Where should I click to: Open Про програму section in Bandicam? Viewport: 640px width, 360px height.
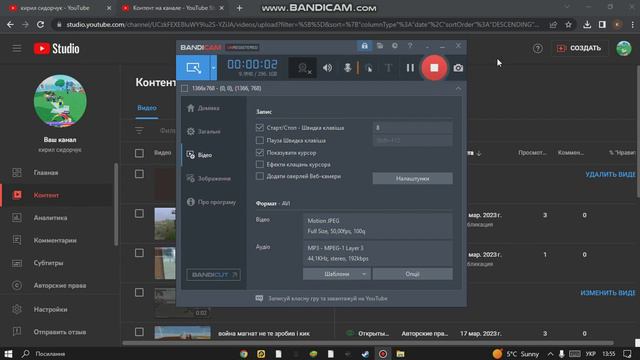tap(211, 202)
